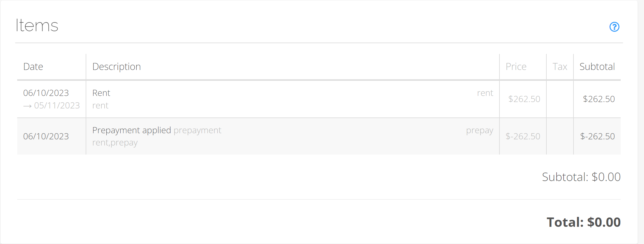Click the rent,prepay tags text
644x244 pixels.
115,143
